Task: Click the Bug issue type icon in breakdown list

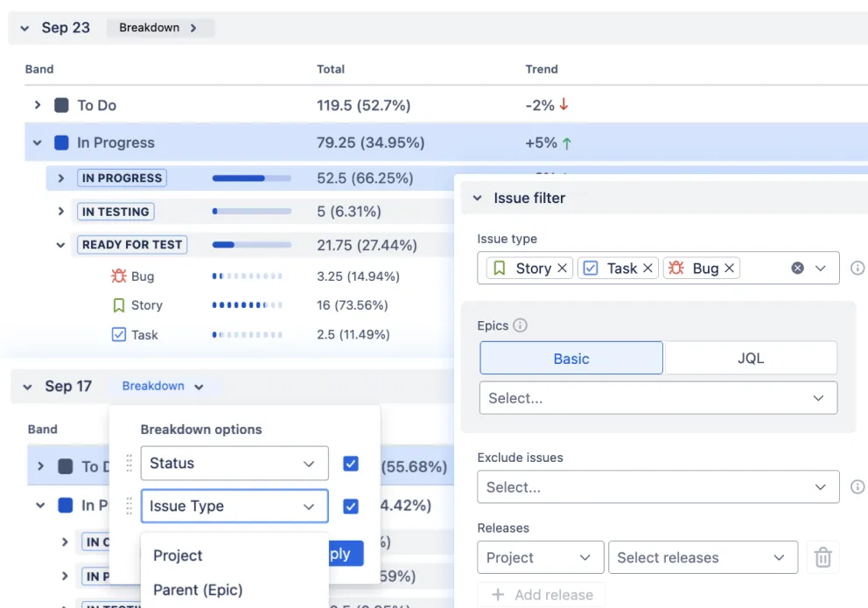Action: point(118,276)
